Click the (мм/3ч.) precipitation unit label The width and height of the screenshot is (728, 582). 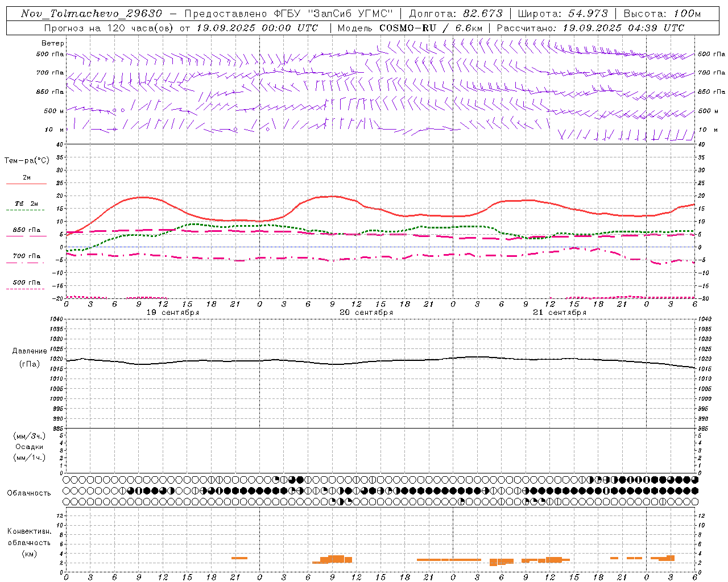(30, 436)
